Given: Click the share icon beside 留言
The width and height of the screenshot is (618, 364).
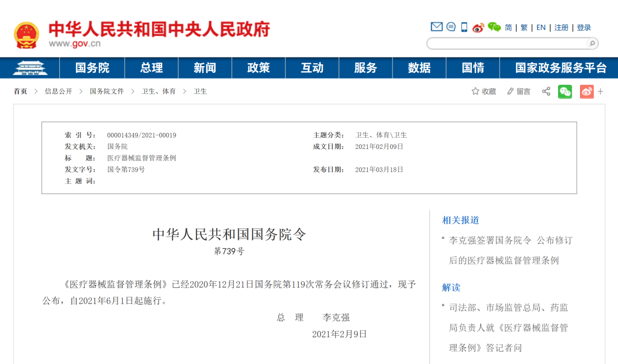Looking at the screenshot, I should [546, 91].
